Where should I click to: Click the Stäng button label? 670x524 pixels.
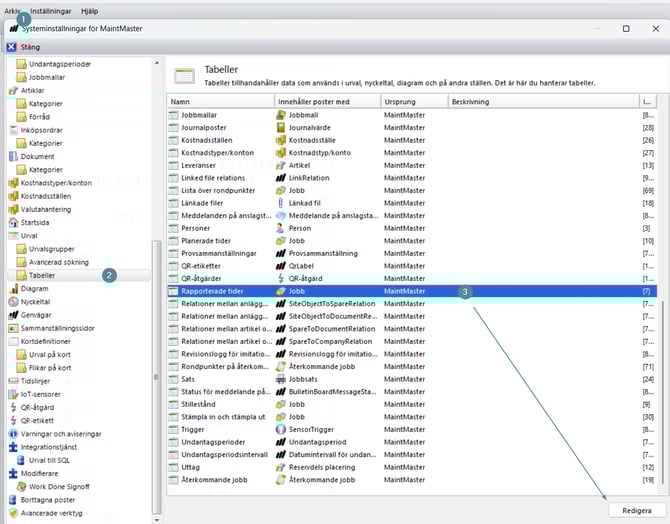coord(32,45)
